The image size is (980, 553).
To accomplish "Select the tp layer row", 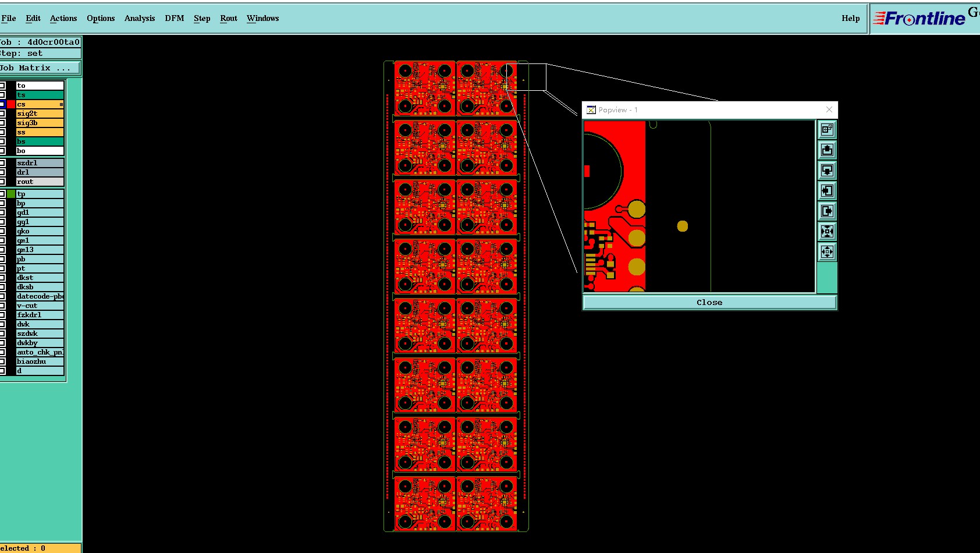I will click(40, 194).
